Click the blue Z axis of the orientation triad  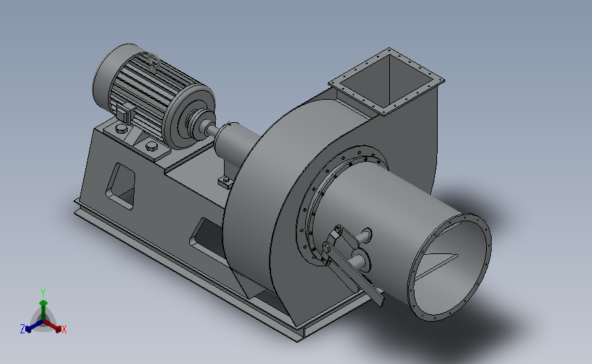pos(33,326)
